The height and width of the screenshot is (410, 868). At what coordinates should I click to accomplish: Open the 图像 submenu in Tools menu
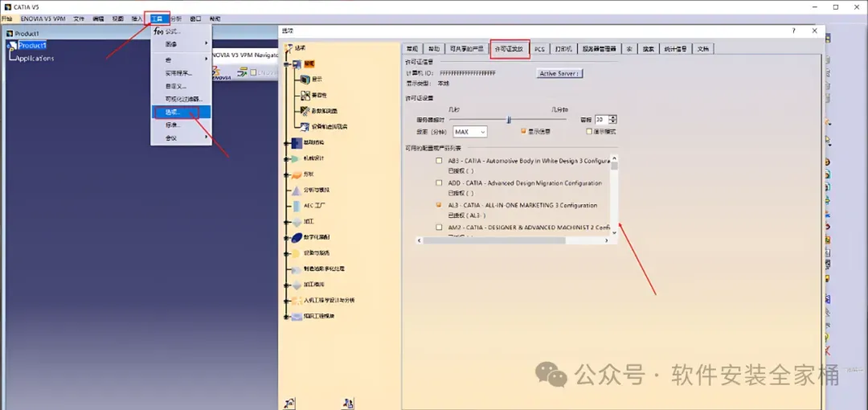[181, 43]
